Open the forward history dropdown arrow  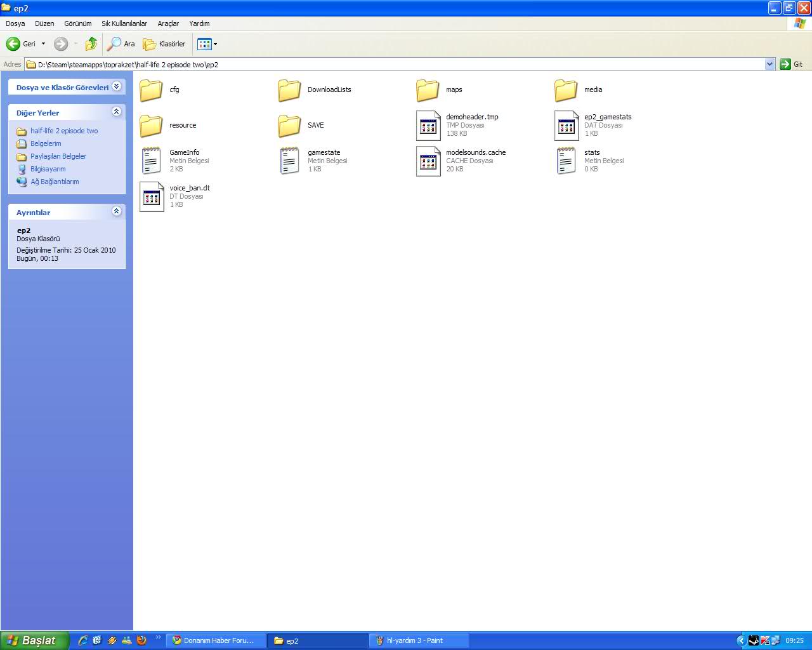(75, 44)
